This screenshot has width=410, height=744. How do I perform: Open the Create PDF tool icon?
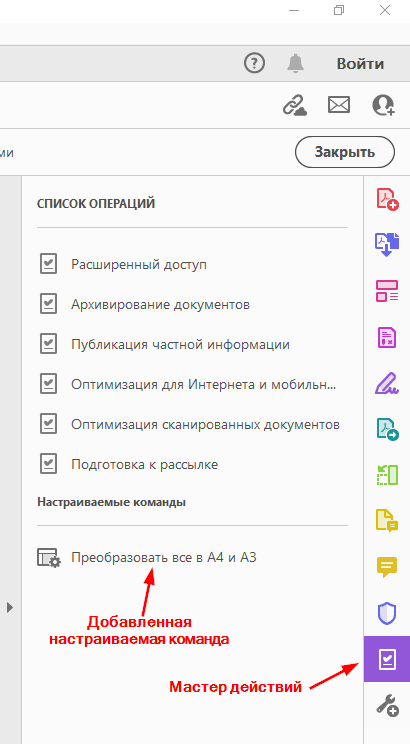point(387,199)
